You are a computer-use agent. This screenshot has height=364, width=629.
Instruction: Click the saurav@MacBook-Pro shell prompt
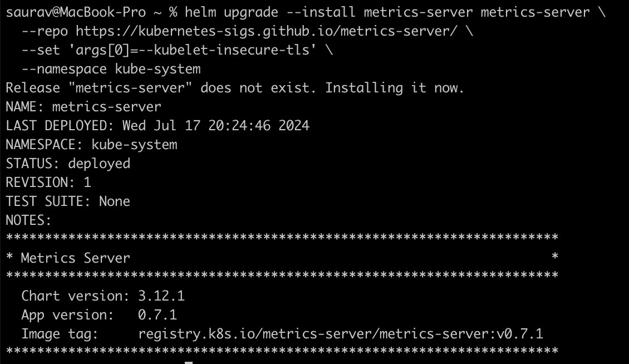coord(76,13)
